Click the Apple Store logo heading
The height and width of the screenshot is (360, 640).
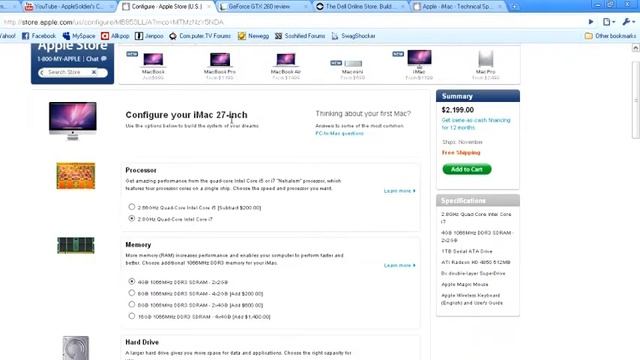coord(73,46)
